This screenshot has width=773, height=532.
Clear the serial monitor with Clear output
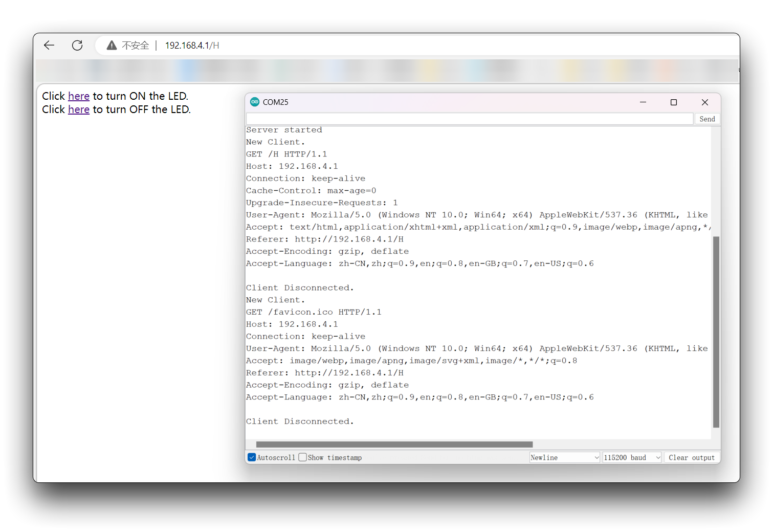tap(692, 457)
